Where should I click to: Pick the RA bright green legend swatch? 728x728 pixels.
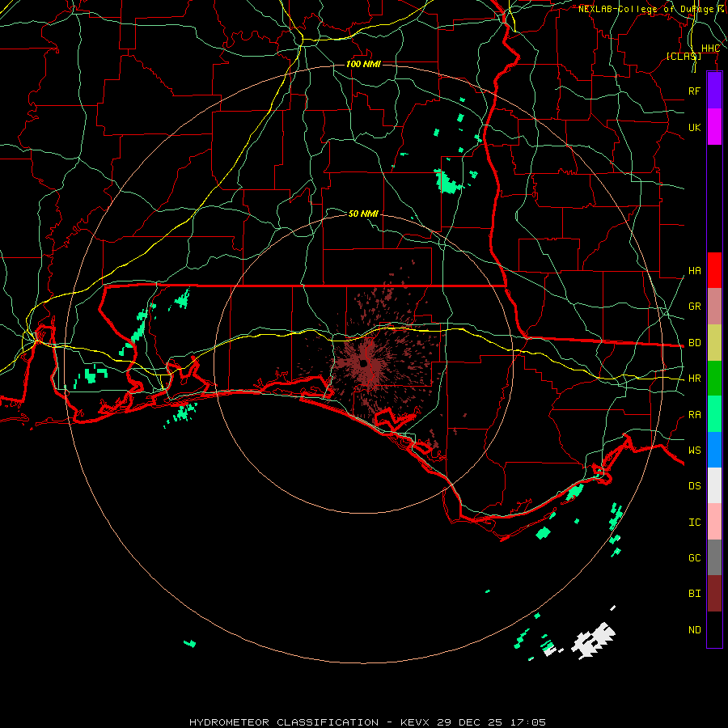(x=714, y=414)
